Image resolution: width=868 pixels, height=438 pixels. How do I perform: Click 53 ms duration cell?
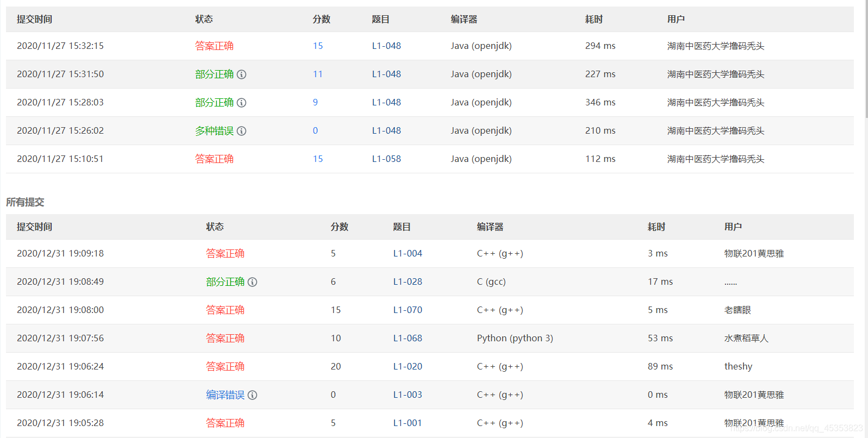[x=660, y=338]
